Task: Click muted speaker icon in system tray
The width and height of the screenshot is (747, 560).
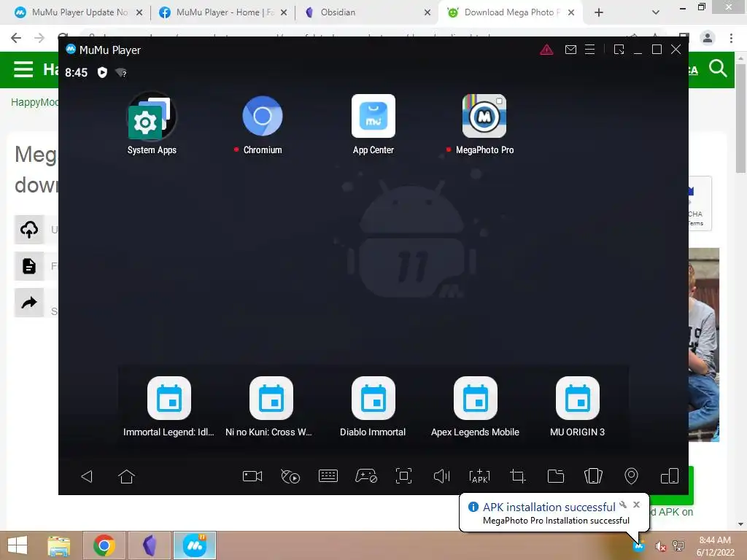Action: click(x=660, y=546)
